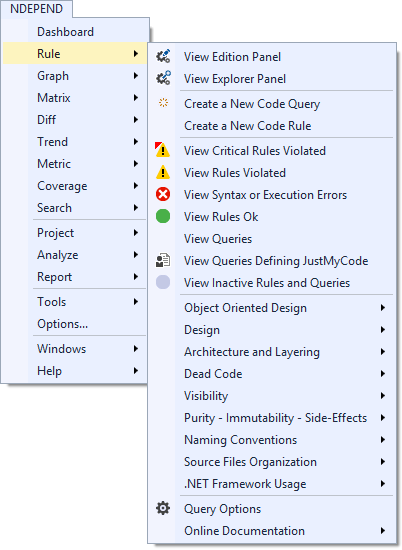Expand Project submenu arrow
This screenshot has height=550, width=402.
tap(136, 233)
